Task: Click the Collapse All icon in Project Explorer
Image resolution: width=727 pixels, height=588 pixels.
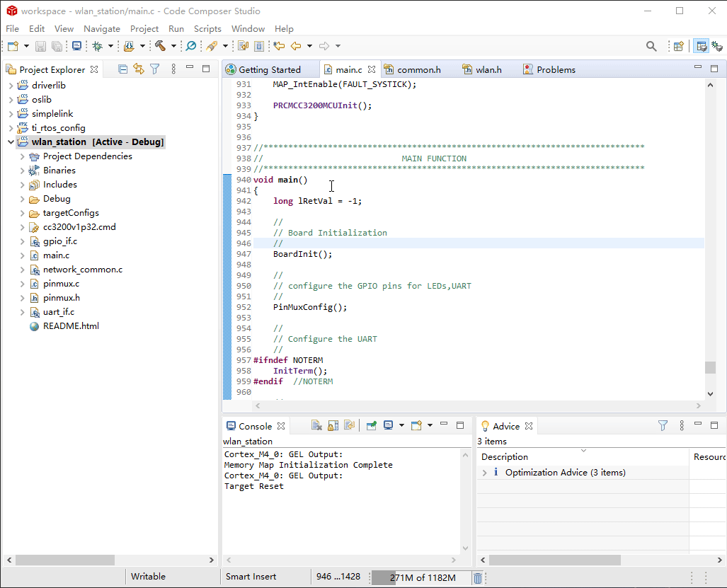Action: coord(122,69)
